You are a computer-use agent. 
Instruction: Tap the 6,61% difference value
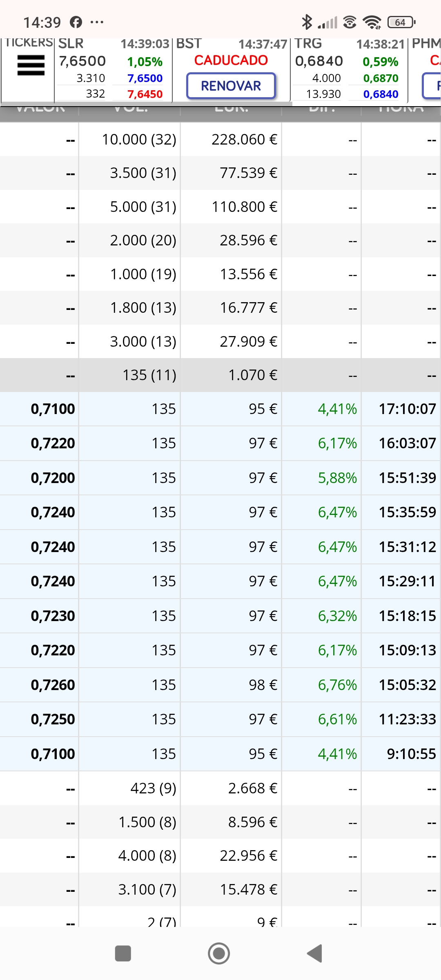click(338, 719)
